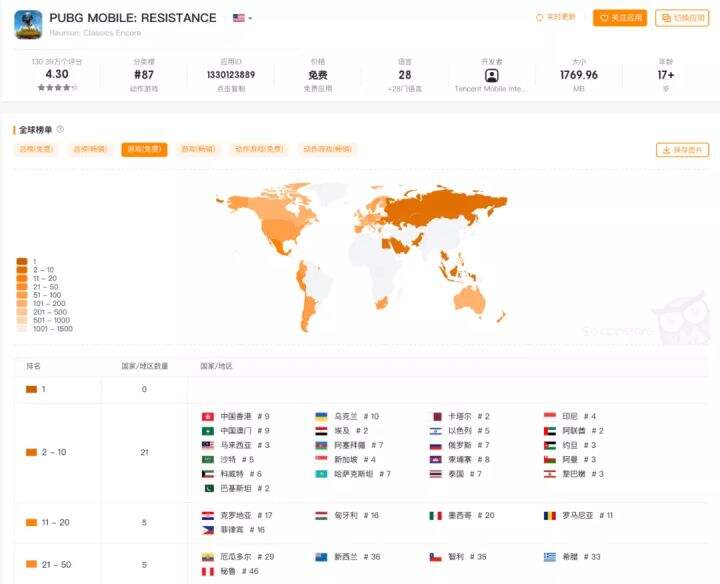This screenshot has width=720, height=584.
Task: Click the refresh icon near the header
Action: (540, 17)
